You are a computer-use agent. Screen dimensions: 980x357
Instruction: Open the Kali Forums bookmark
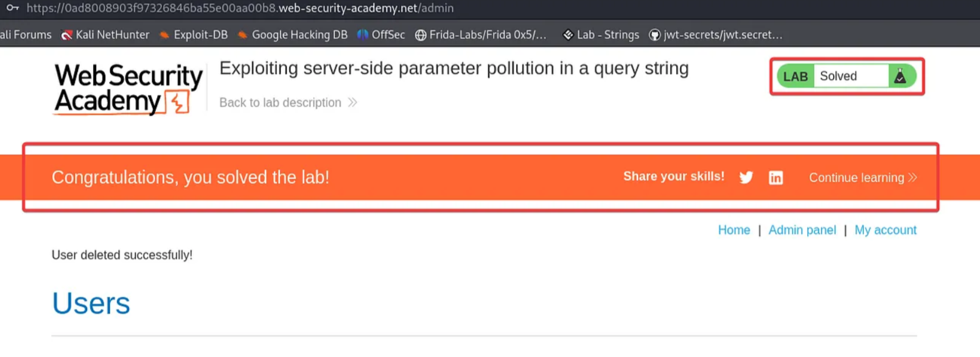[x=26, y=35]
